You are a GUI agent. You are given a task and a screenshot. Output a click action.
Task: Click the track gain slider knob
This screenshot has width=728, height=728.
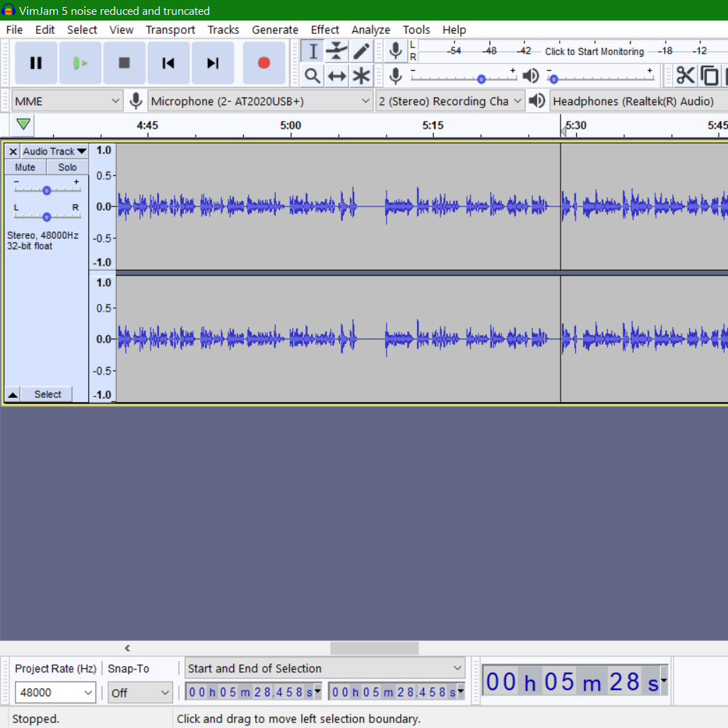[x=47, y=190]
